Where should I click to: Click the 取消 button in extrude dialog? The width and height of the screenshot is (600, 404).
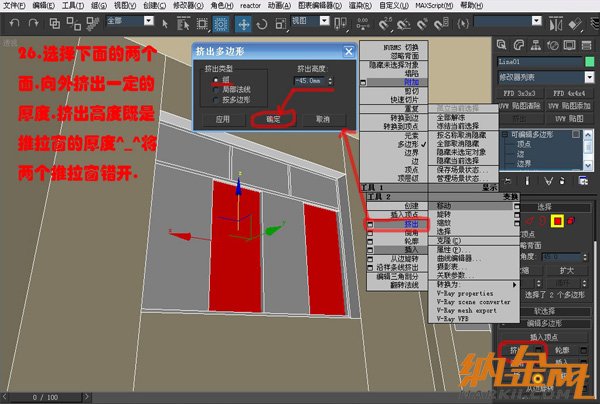(323, 119)
